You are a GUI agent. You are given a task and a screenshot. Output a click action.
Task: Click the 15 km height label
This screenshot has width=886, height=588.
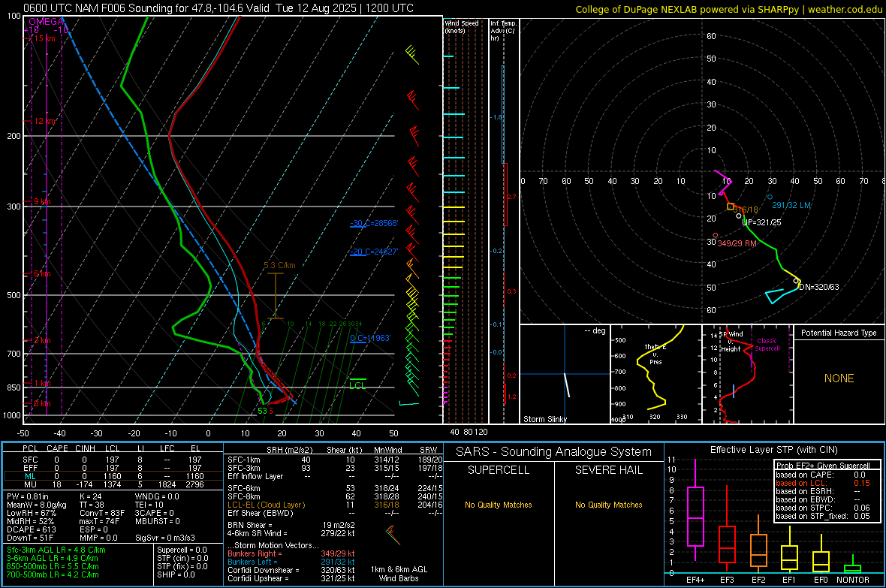click(44, 38)
